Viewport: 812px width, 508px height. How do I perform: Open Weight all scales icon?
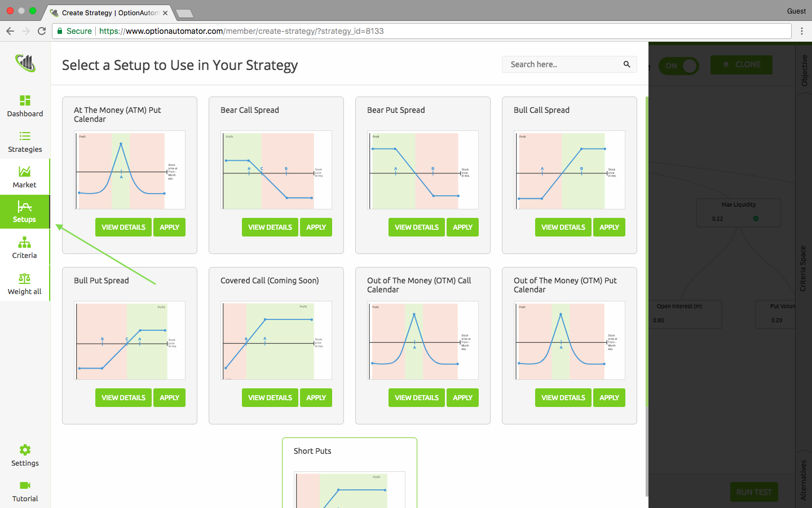coord(25,279)
